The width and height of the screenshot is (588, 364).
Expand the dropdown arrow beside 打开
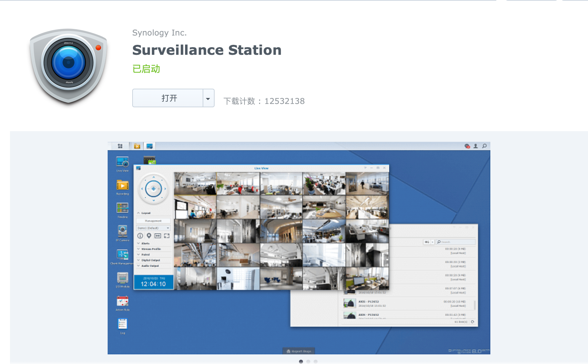208,98
